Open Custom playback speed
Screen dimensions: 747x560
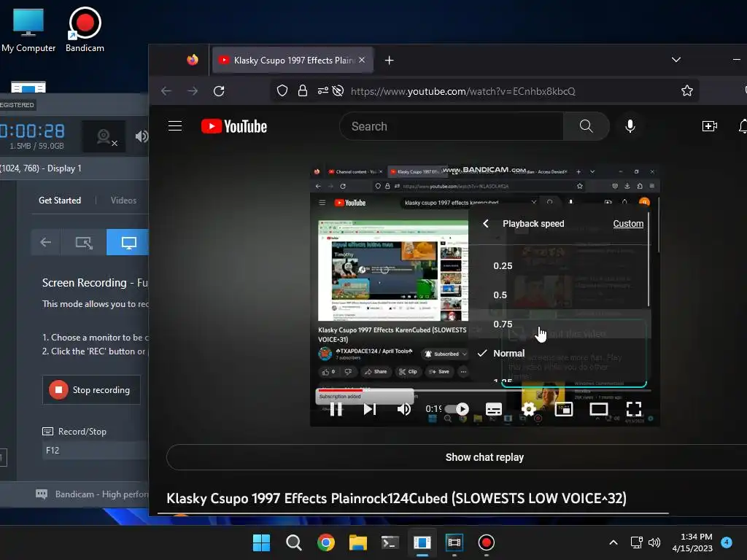628,224
